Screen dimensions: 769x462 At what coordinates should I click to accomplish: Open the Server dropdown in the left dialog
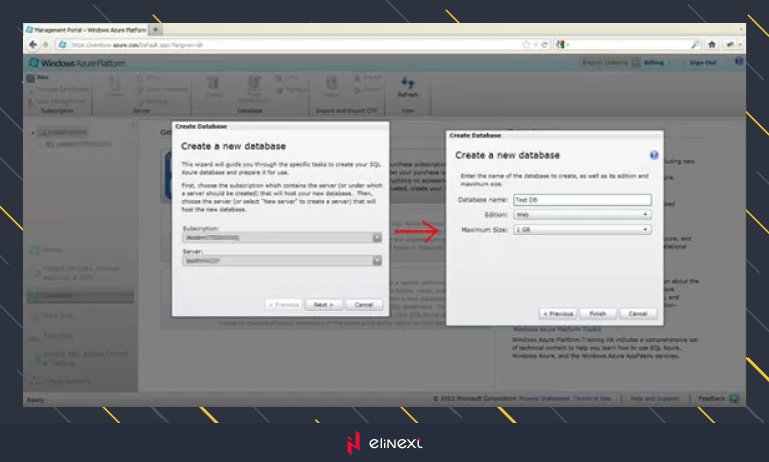(282, 261)
